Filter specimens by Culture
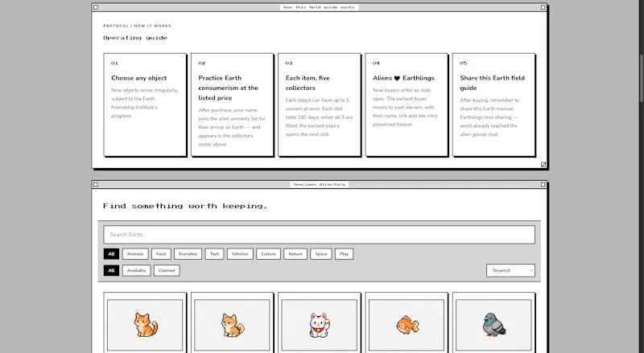The width and height of the screenshot is (644, 353). tap(268, 253)
